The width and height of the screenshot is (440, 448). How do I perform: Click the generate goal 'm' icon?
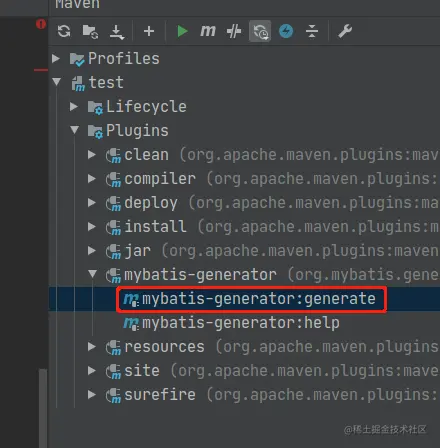click(x=131, y=299)
